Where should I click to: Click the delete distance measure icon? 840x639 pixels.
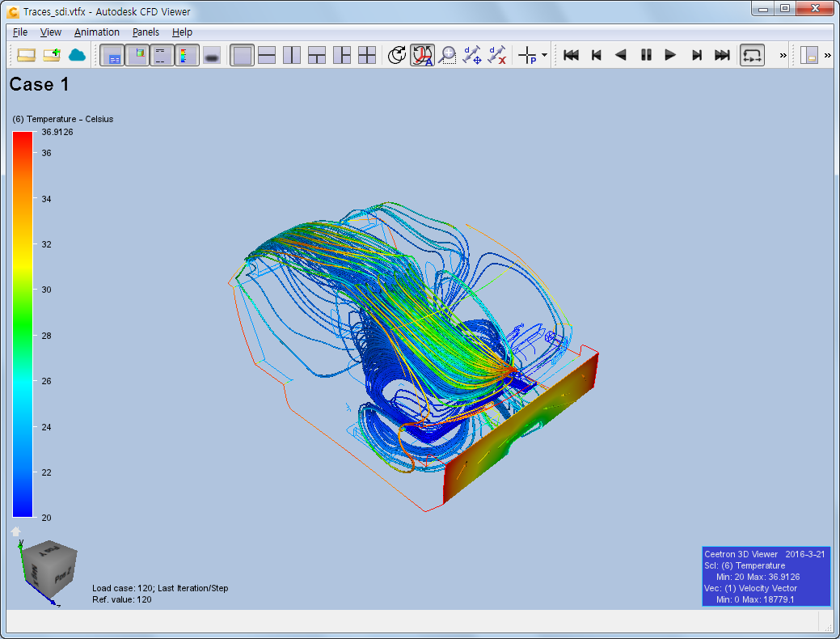(497, 55)
